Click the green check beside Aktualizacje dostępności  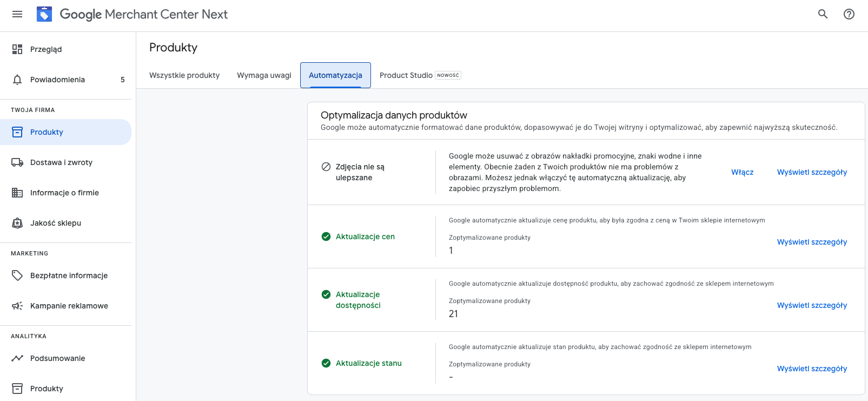(x=326, y=294)
